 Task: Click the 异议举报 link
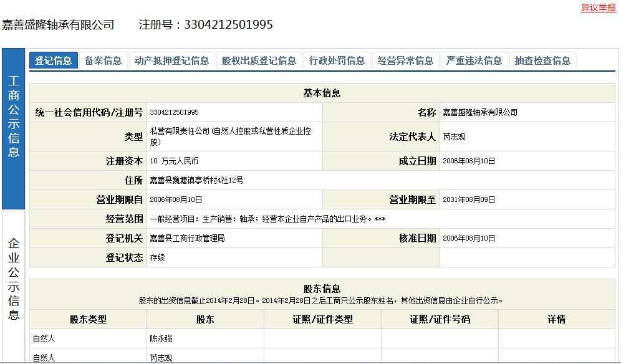pyautogui.click(x=598, y=7)
